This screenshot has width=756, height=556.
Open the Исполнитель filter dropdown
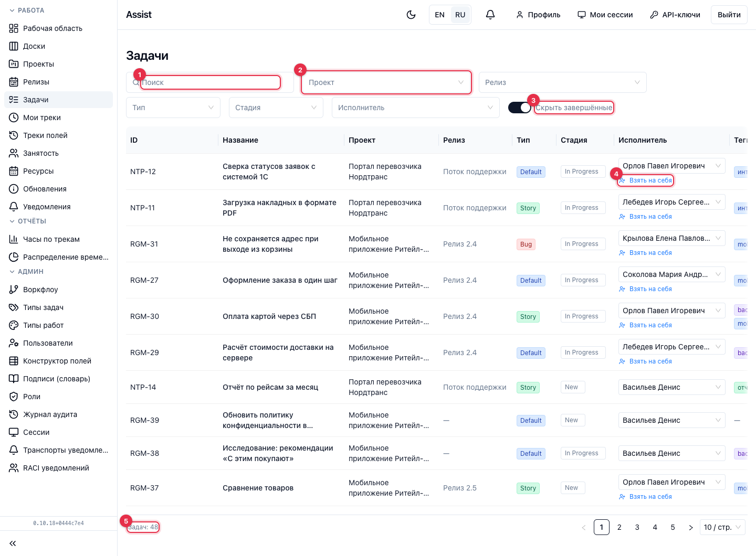pyautogui.click(x=416, y=108)
